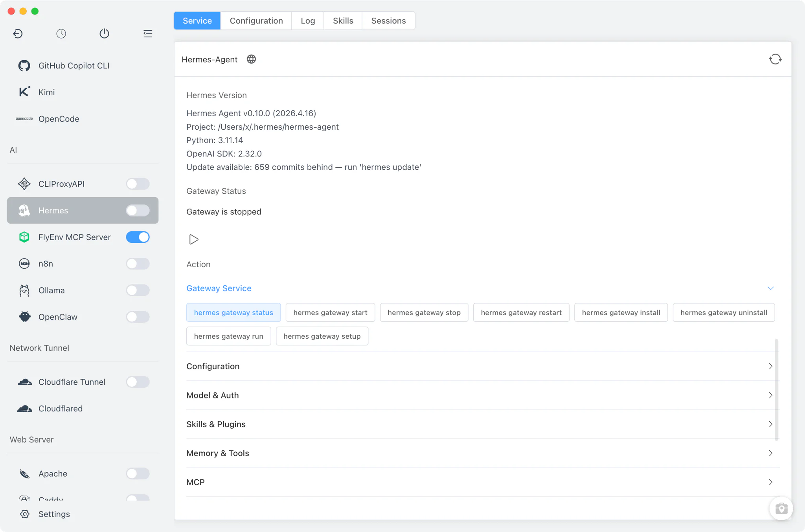Collapse the Gateway Service section chevron

coord(770,288)
